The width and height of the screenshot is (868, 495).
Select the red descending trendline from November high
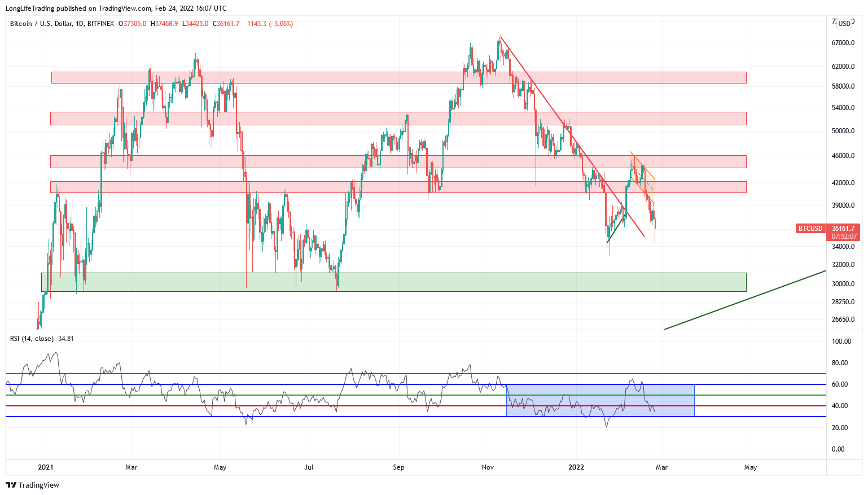(572, 136)
